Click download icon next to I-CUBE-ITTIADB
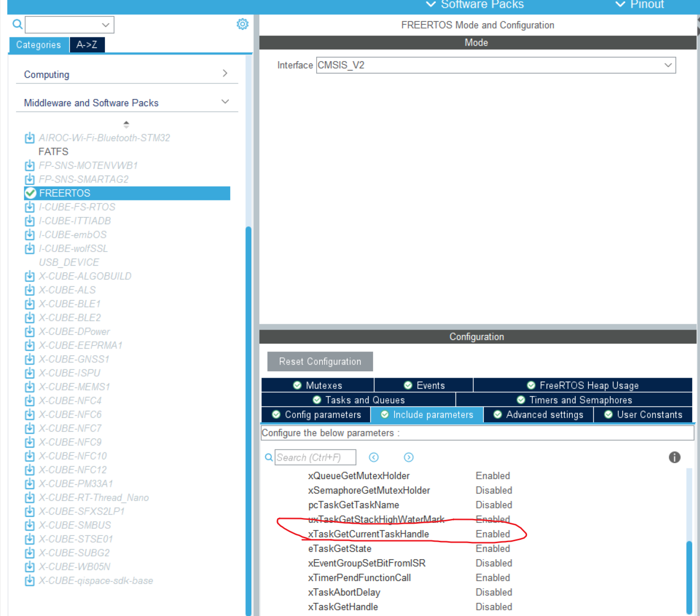 click(x=30, y=221)
